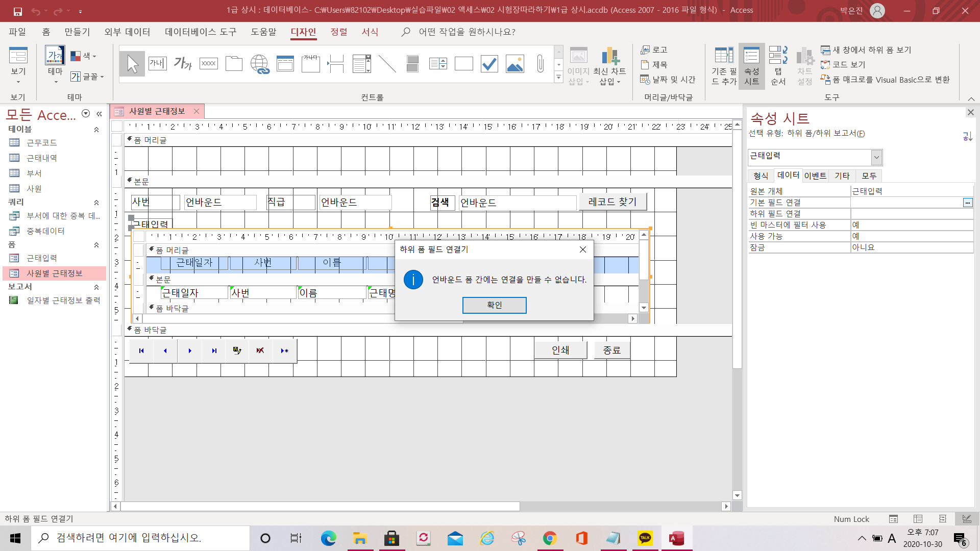Select the Check Box control tool
This screenshot has height=551, width=980.
[489, 64]
